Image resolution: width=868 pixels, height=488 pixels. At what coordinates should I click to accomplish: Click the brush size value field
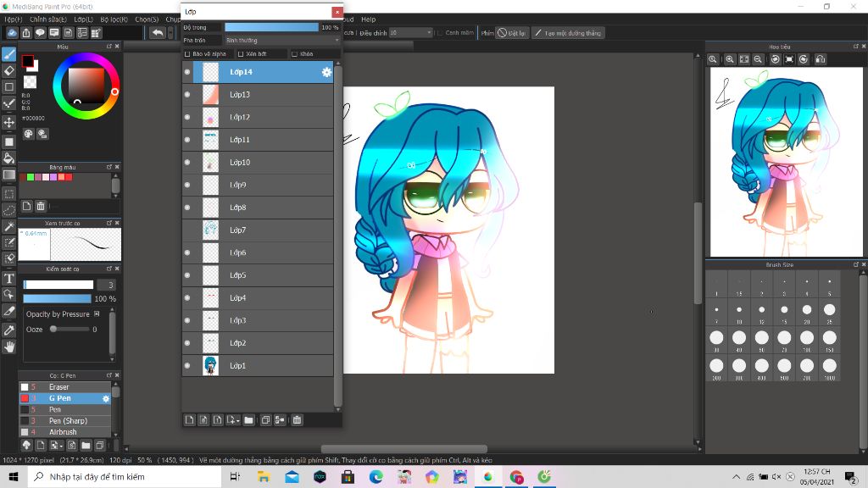pos(106,285)
